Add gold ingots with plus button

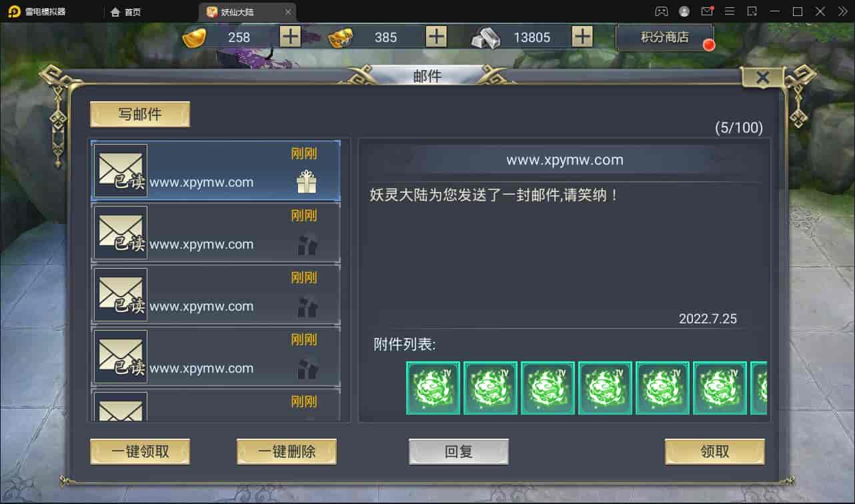(x=290, y=37)
